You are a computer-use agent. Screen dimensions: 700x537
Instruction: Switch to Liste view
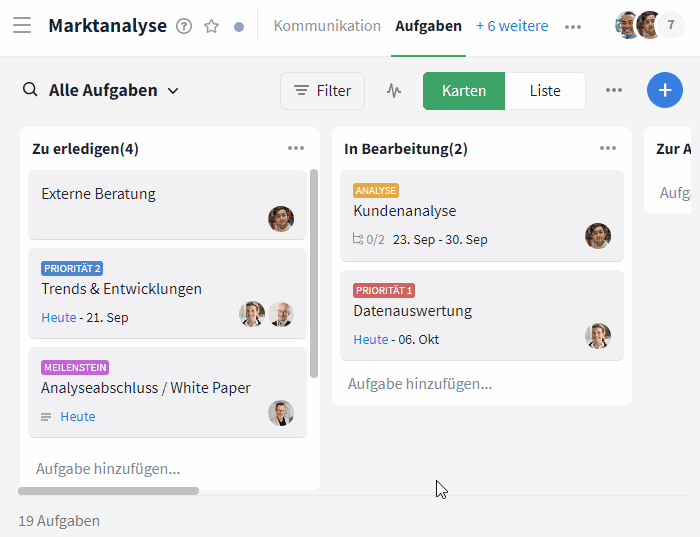point(545,91)
